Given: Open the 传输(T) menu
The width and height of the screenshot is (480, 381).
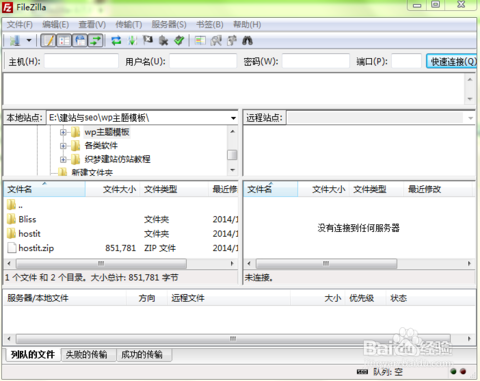Looking at the screenshot, I should pyautogui.click(x=129, y=25).
